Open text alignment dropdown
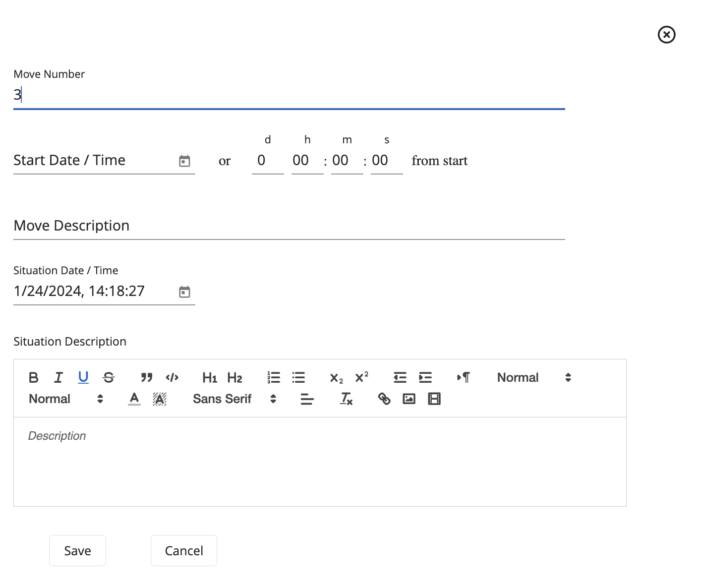The height and width of the screenshot is (588, 701). tap(307, 399)
